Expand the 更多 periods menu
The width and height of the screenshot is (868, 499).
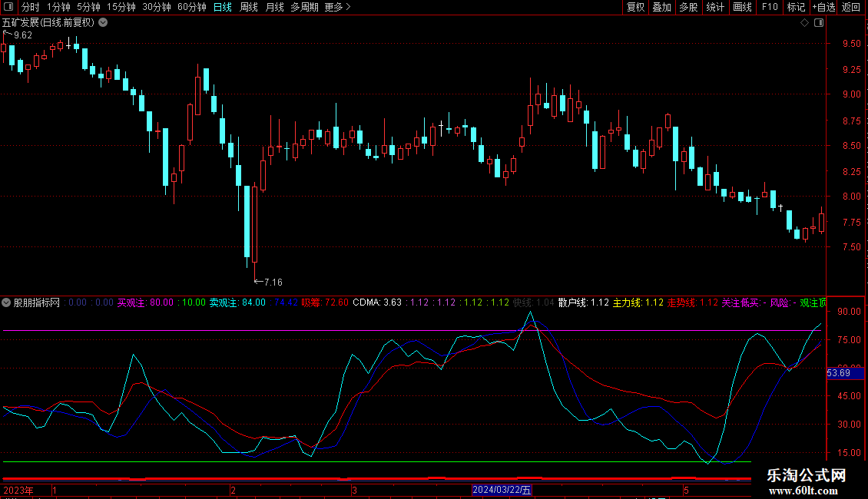coord(337,7)
